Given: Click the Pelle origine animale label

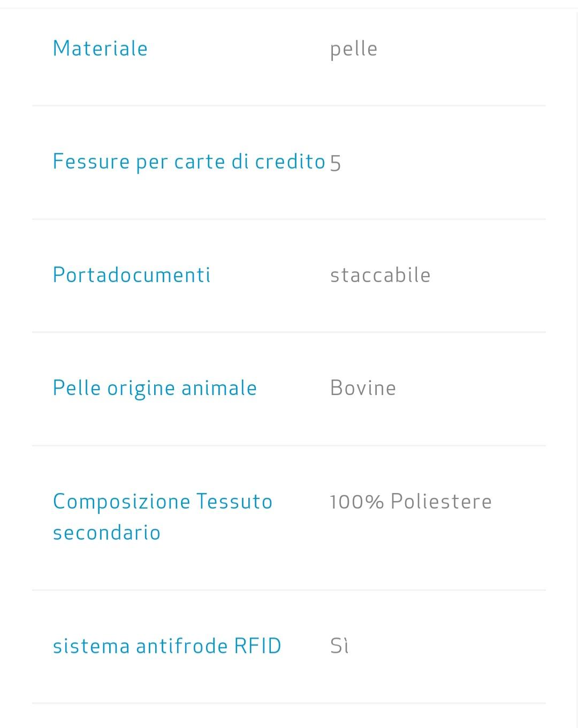Looking at the screenshot, I should (x=155, y=388).
